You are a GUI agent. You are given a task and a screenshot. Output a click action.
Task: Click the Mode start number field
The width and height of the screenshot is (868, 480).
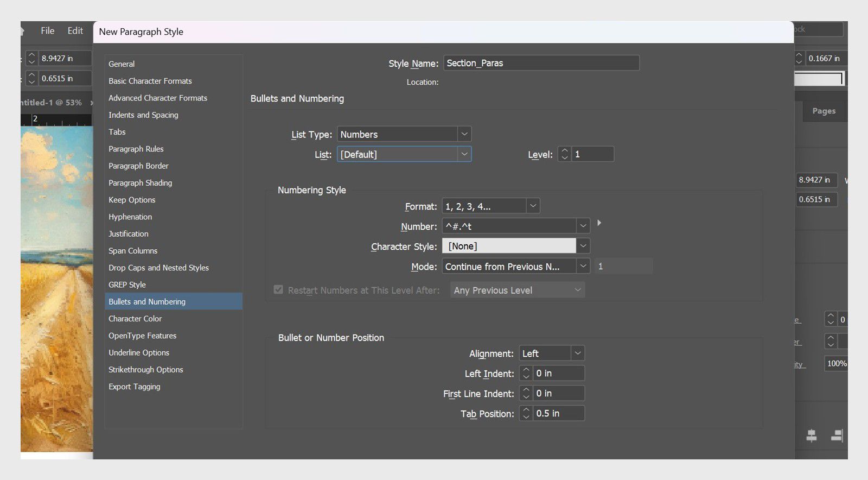[623, 266]
